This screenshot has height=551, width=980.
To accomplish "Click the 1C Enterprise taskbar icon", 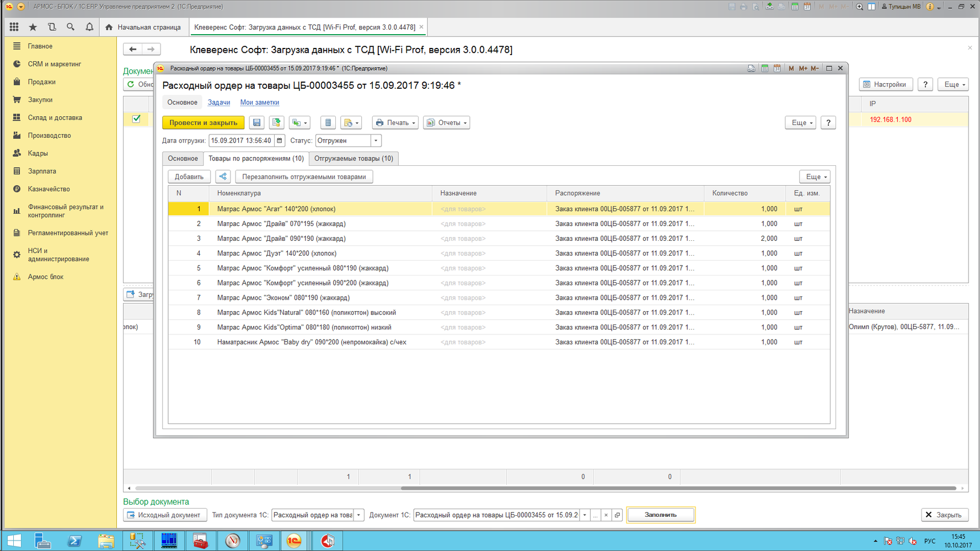I will click(294, 541).
